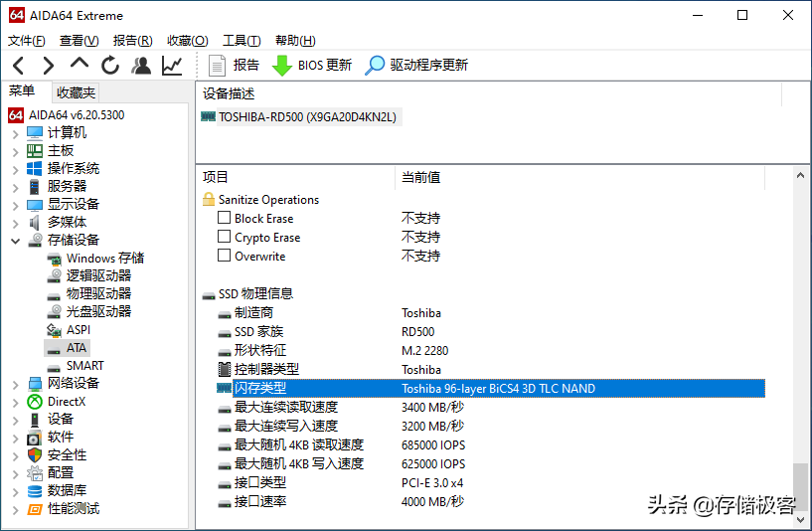Select the 显示设备 display icon

click(x=35, y=205)
